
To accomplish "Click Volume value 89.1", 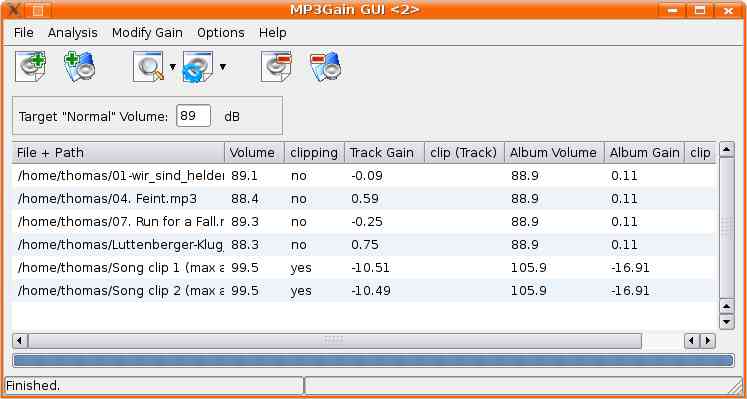I will coord(244,176).
